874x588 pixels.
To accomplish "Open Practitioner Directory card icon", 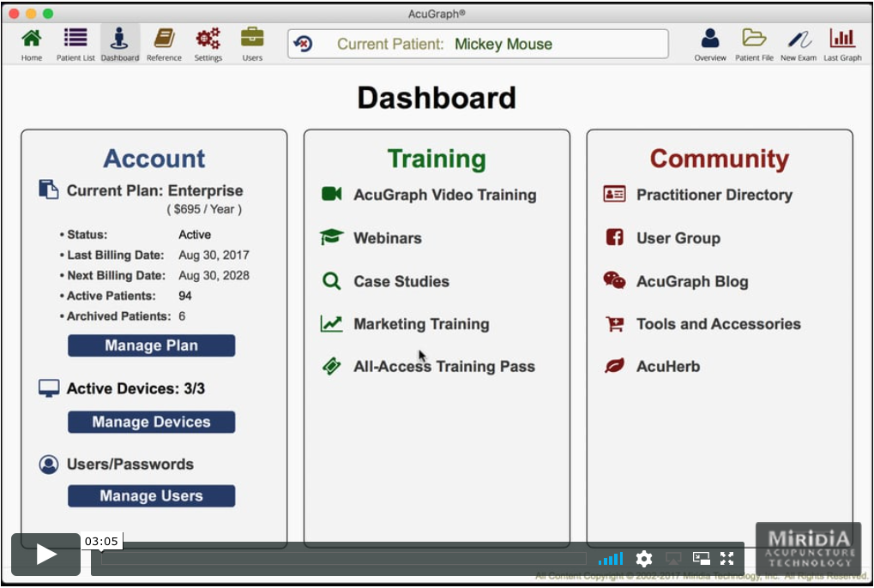I will (614, 194).
